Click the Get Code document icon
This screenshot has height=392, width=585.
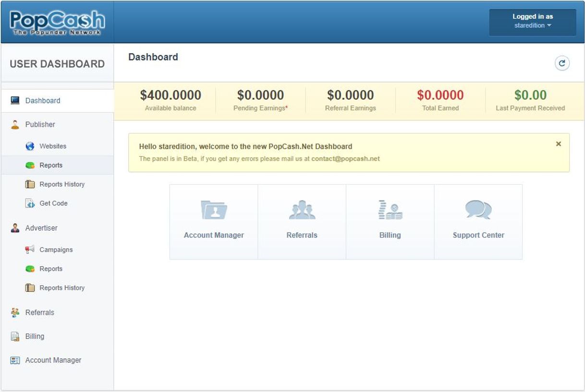(30, 203)
